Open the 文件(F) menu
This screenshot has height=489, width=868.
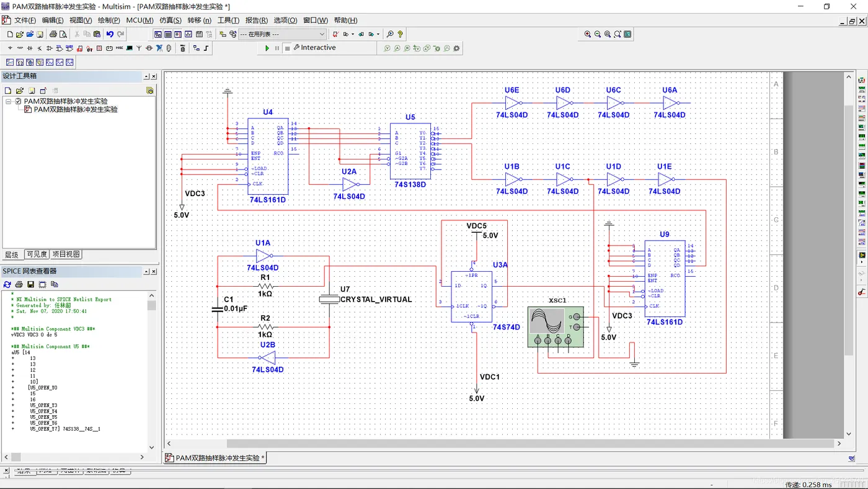25,20
